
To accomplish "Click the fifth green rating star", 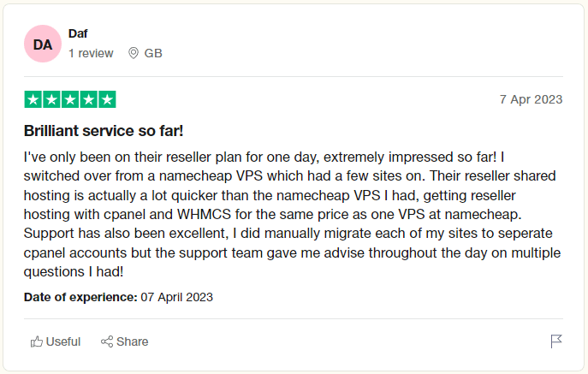I will pos(107,99).
